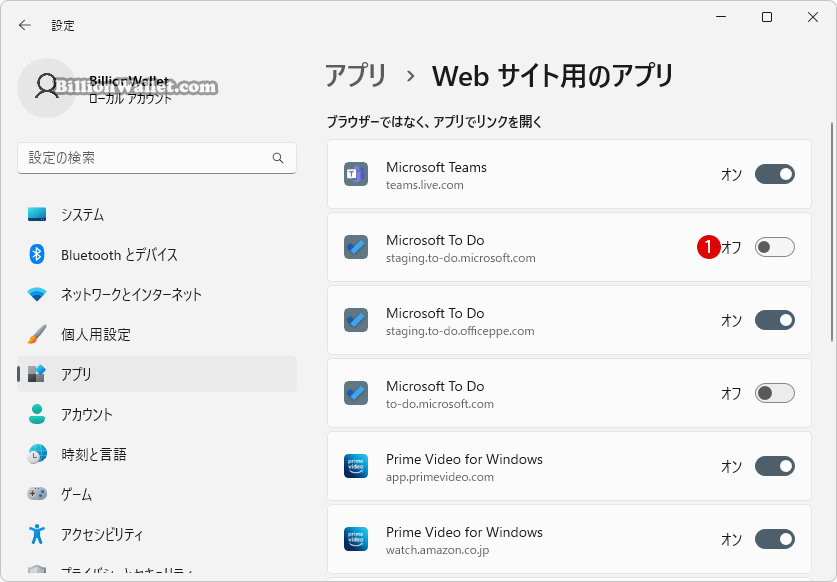Image resolution: width=837 pixels, height=582 pixels.
Task: Click the システム monitor icon
Action: click(37, 215)
